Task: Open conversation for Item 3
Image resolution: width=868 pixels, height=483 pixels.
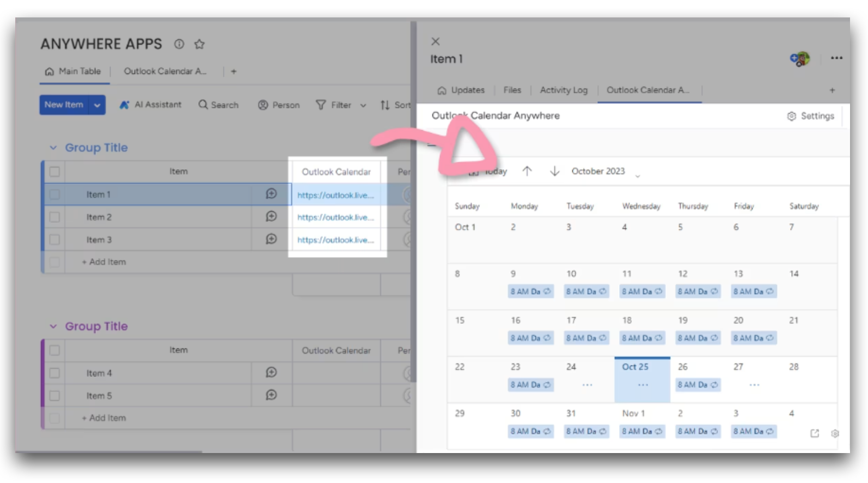Action: coord(271,239)
